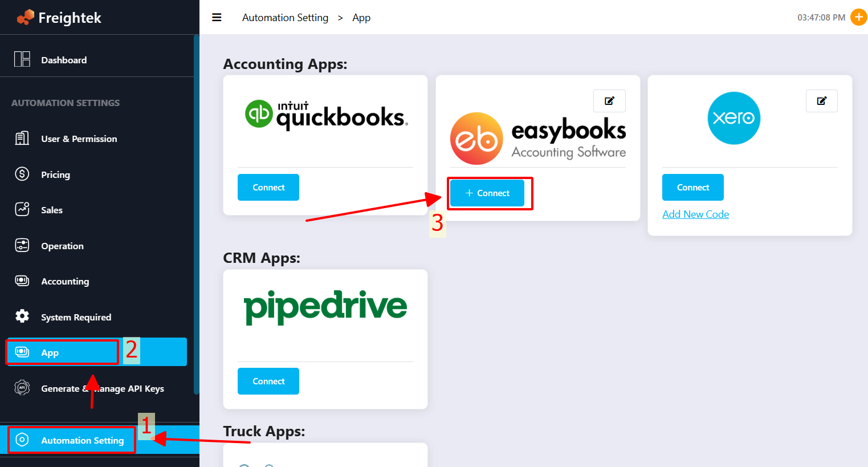The image size is (868, 467).
Task: Select Automation Setting at the sidebar bottom
Action: 100,440
